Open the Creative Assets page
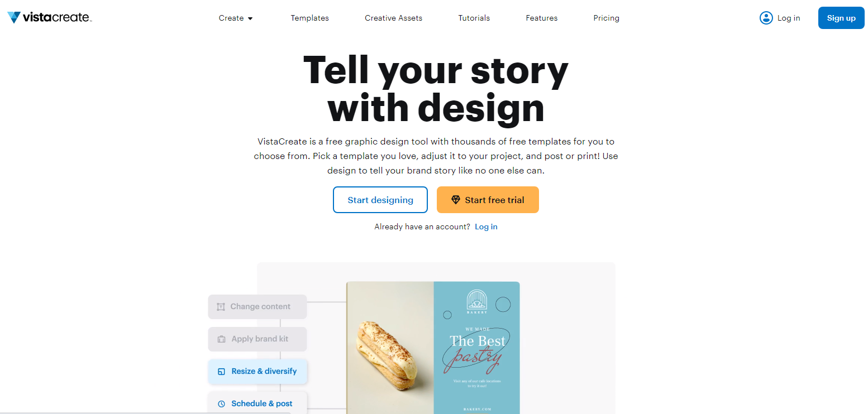This screenshot has width=868, height=414. 393,18
